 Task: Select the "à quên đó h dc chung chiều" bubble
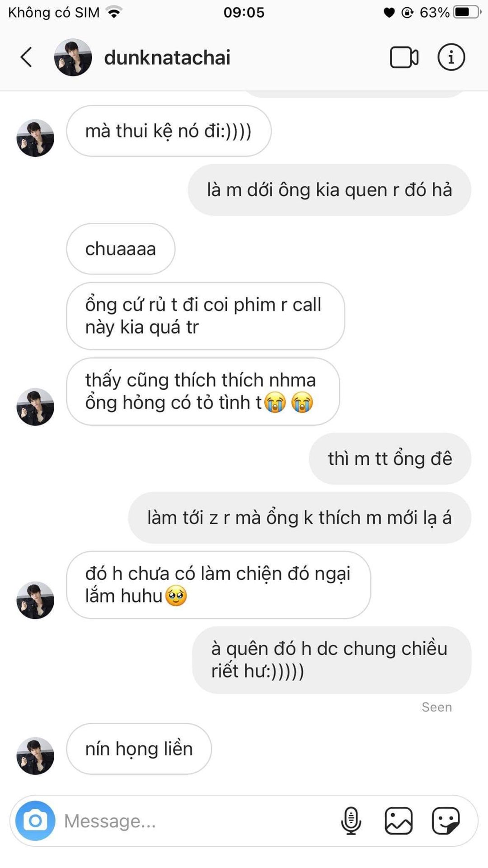332,660
